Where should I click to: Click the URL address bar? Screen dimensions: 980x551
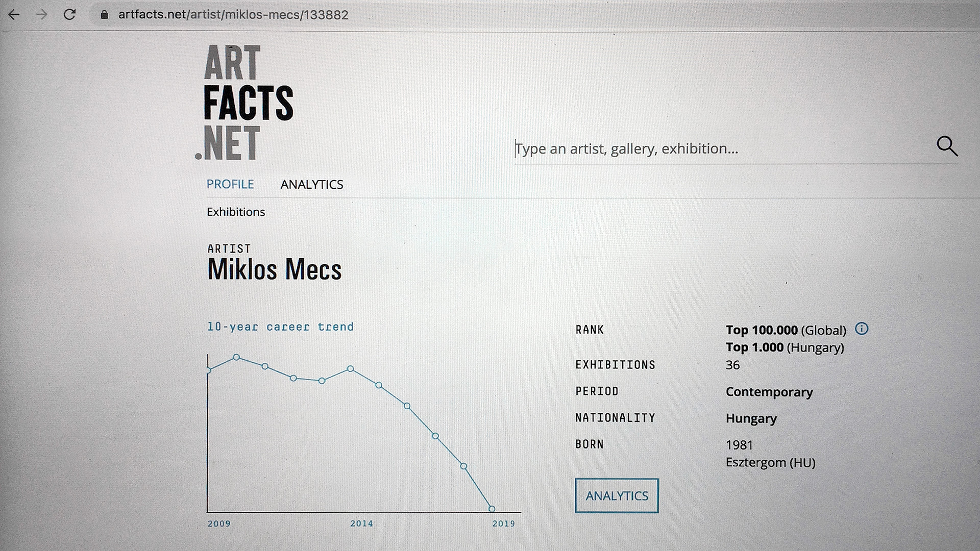click(x=233, y=15)
